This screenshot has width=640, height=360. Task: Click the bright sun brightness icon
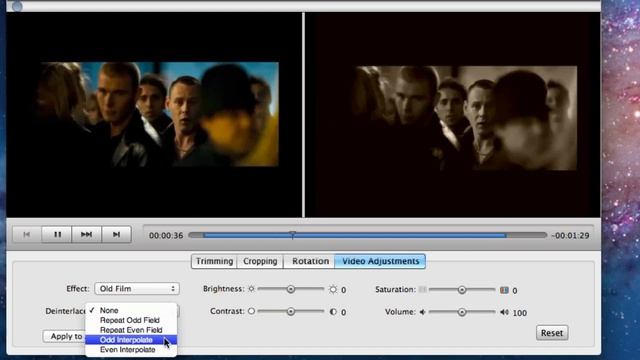click(333, 289)
